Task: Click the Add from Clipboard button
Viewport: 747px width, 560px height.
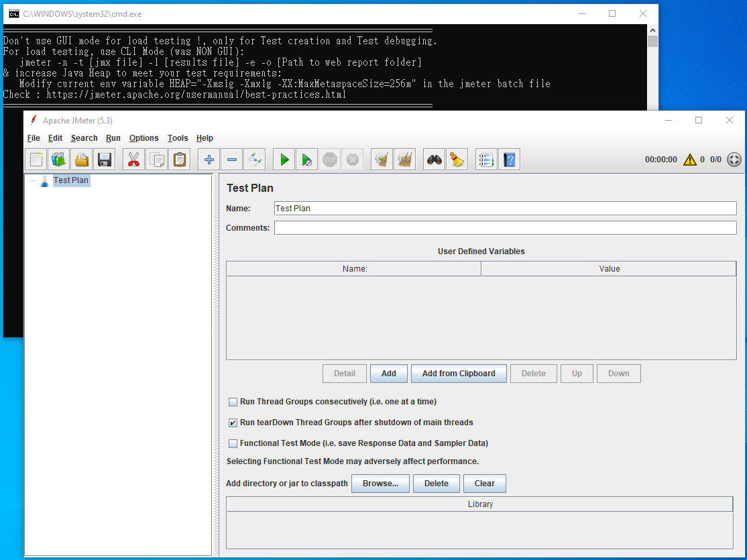Action: click(459, 374)
